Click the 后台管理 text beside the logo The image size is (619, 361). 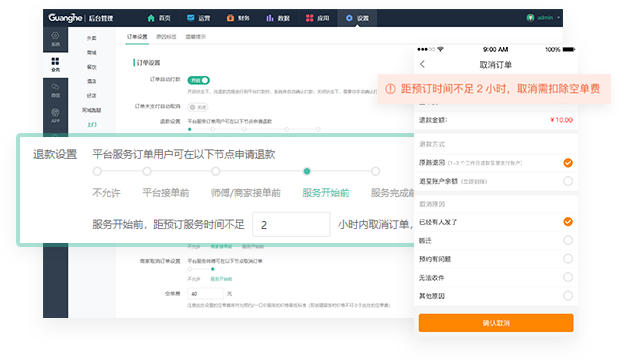click(x=101, y=18)
